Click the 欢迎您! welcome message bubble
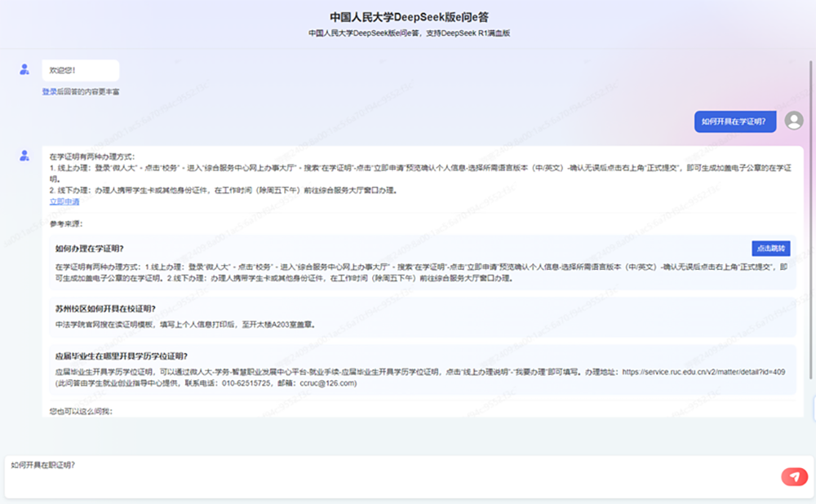Image resolution: width=816 pixels, height=504 pixels. 81,70
